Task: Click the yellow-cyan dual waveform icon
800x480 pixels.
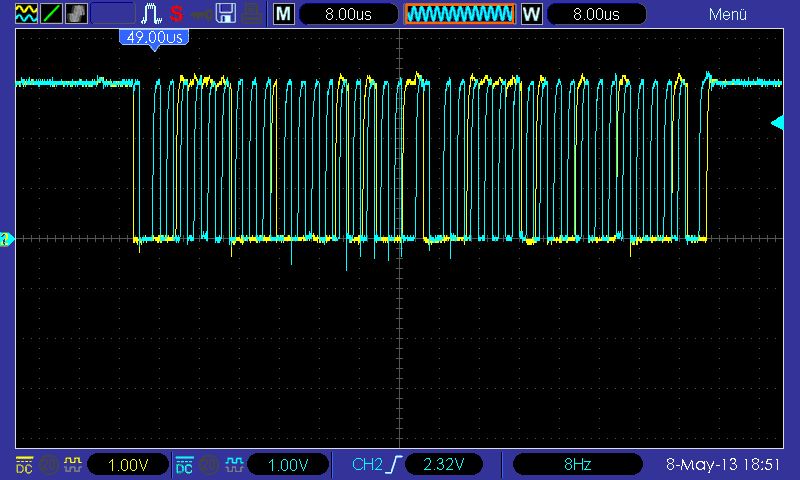Action: [x=24, y=14]
